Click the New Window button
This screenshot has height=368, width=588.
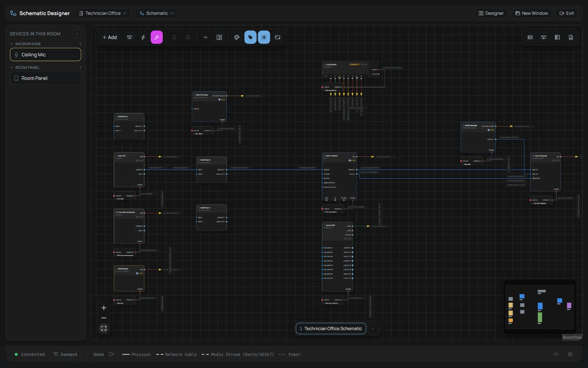click(x=532, y=13)
